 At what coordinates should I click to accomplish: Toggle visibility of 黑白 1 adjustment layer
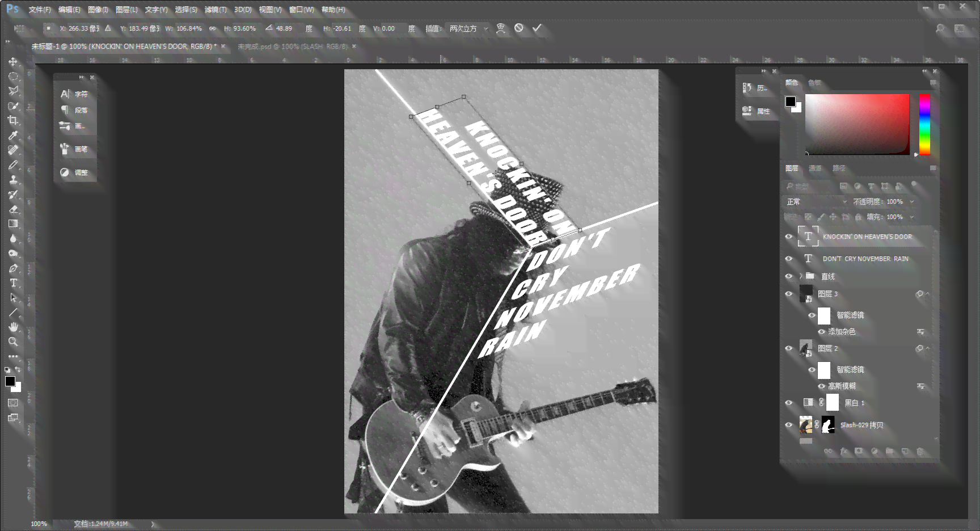coord(789,403)
